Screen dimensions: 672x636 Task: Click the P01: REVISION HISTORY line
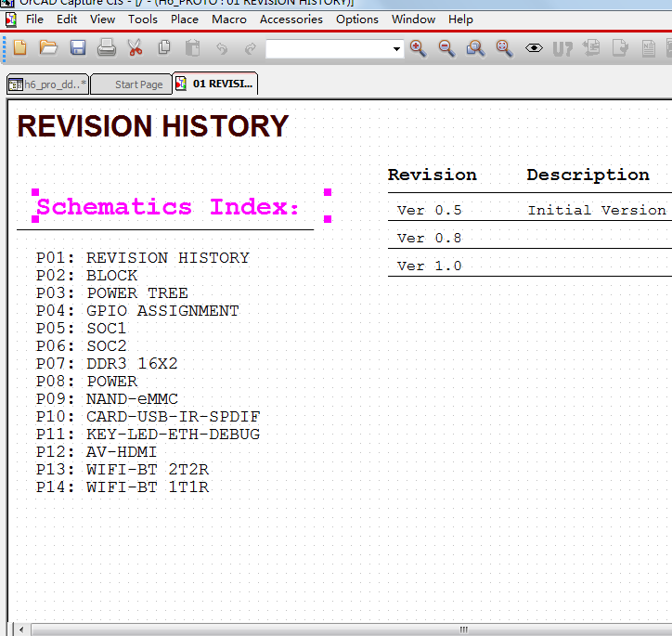click(x=143, y=258)
